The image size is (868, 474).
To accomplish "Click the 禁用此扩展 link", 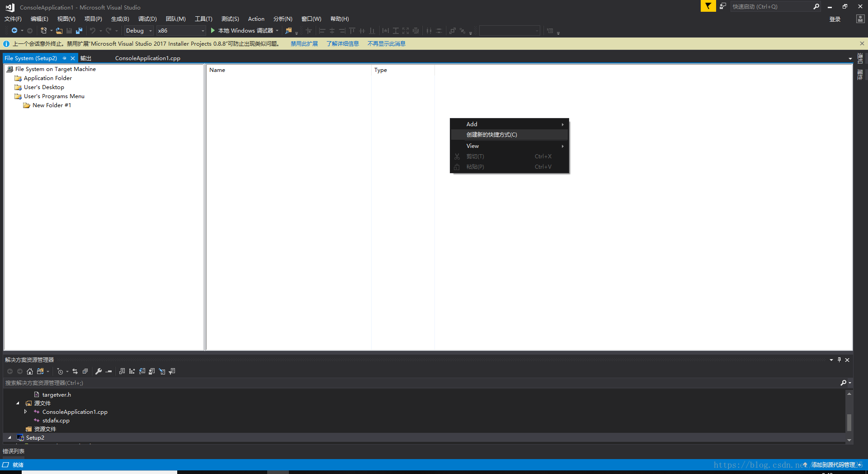I will 304,44.
